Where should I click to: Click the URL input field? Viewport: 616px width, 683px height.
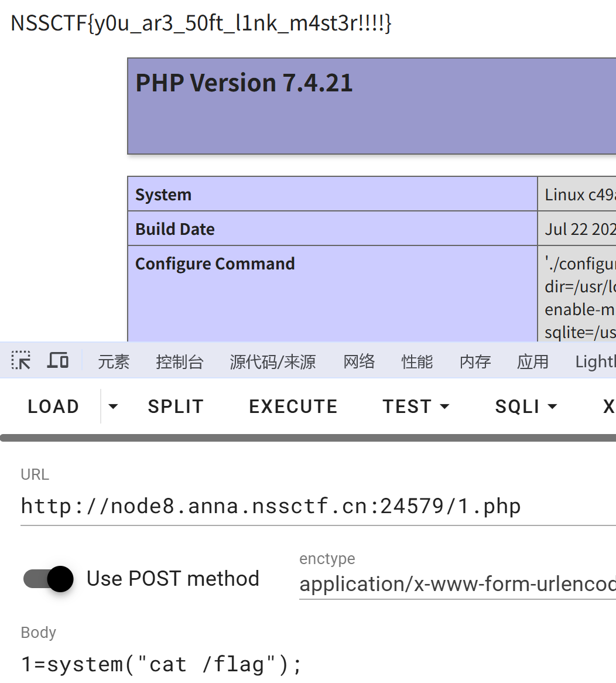[318, 506]
